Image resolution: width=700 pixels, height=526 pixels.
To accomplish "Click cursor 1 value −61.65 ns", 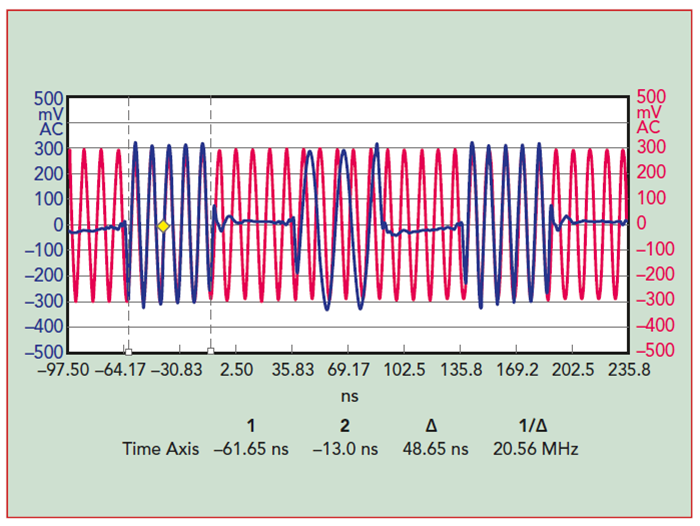I will [251, 449].
